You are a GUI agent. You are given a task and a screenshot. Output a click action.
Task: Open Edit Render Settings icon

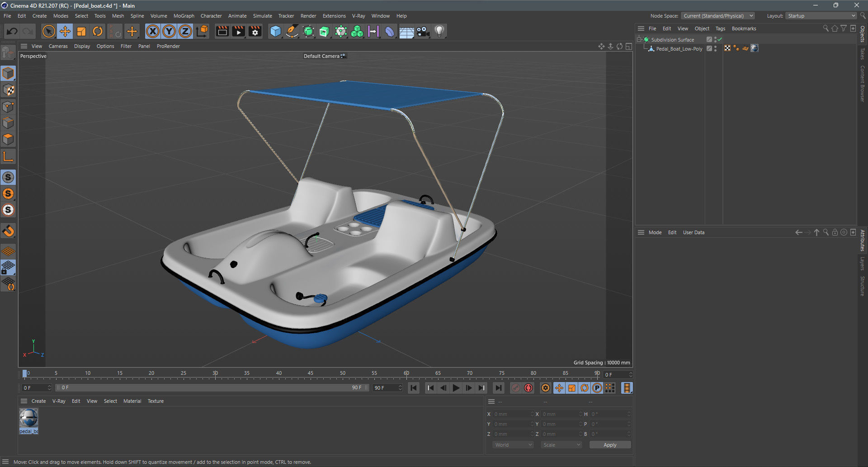click(x=255, y=31)
